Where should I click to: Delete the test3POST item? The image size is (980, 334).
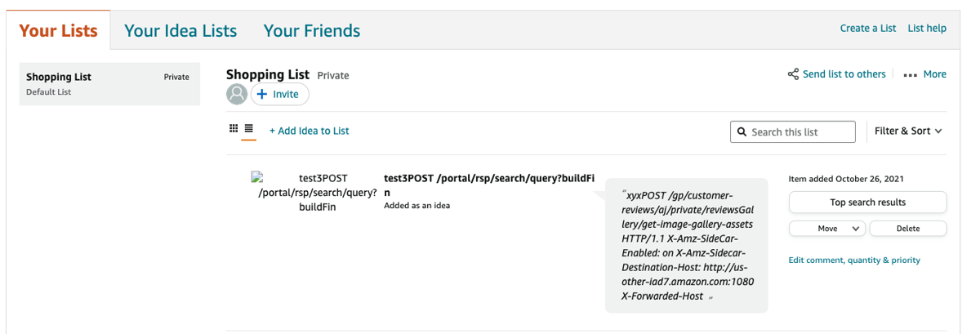[908, 229]
